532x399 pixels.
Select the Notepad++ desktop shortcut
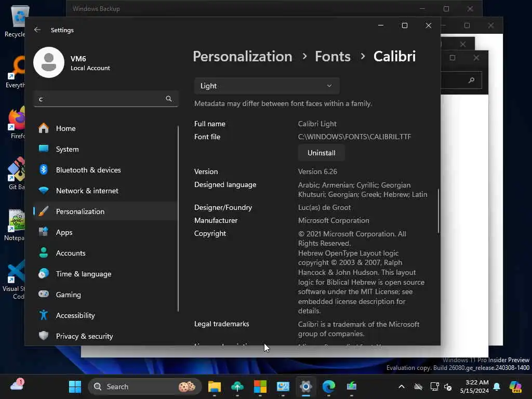(15, 225)
